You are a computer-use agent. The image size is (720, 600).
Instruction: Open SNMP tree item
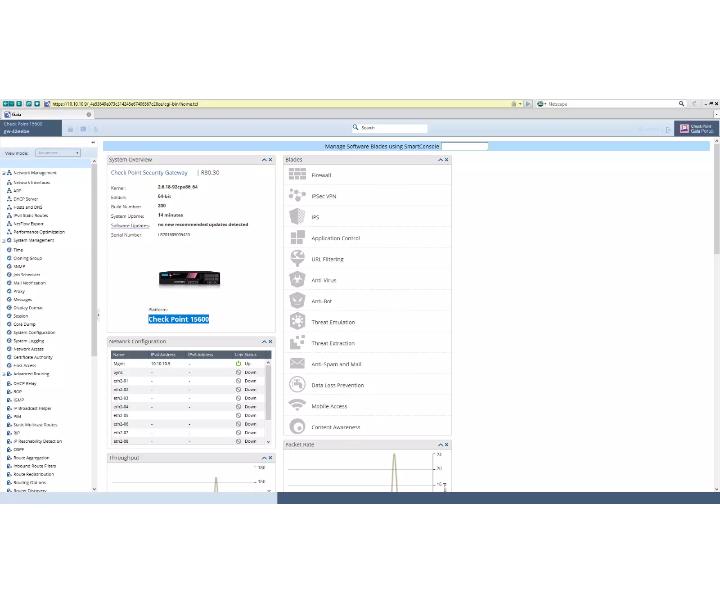19,266
